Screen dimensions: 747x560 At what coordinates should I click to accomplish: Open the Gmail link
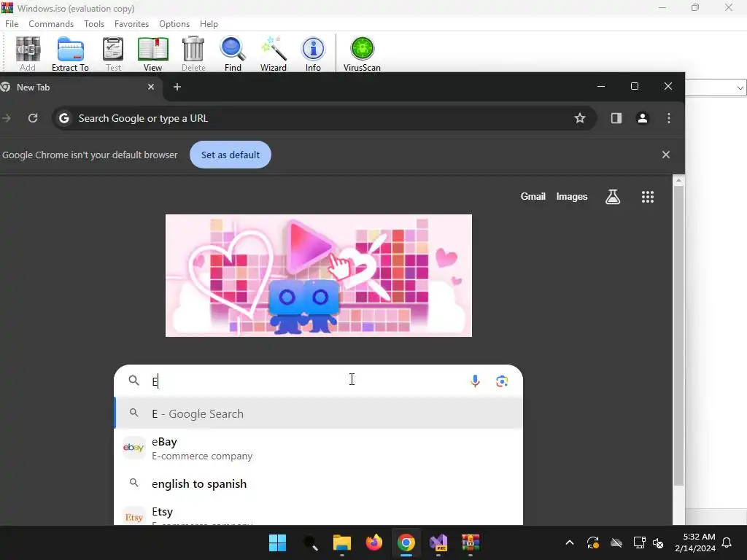(533, 197)
